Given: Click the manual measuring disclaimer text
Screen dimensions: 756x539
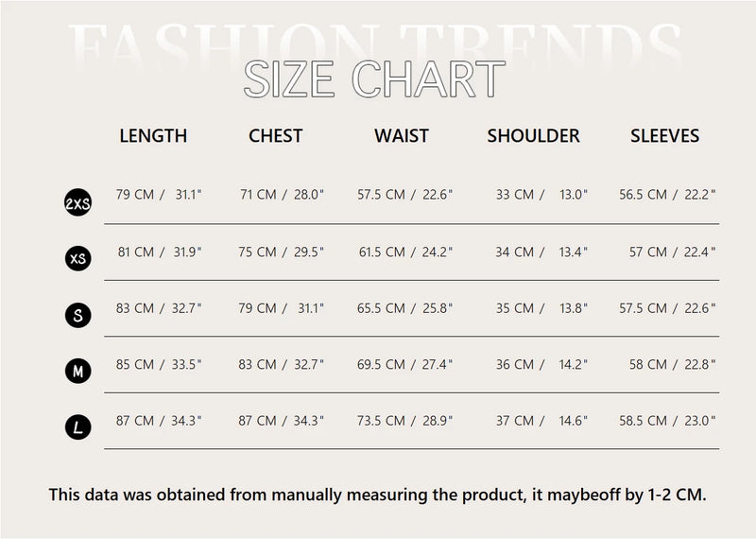Looking at the screenshot, I should tap(377, 496).
